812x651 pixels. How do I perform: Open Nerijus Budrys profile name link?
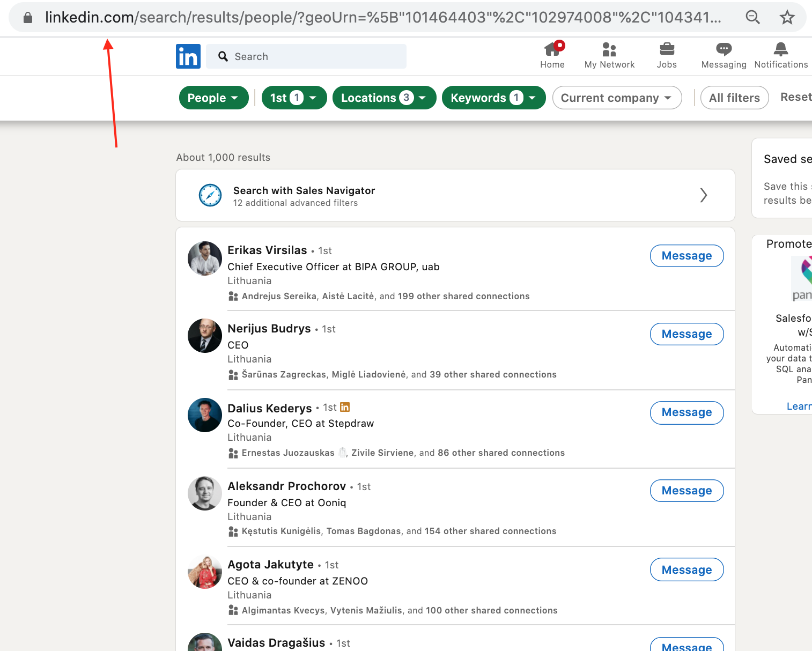pos(269,329)
